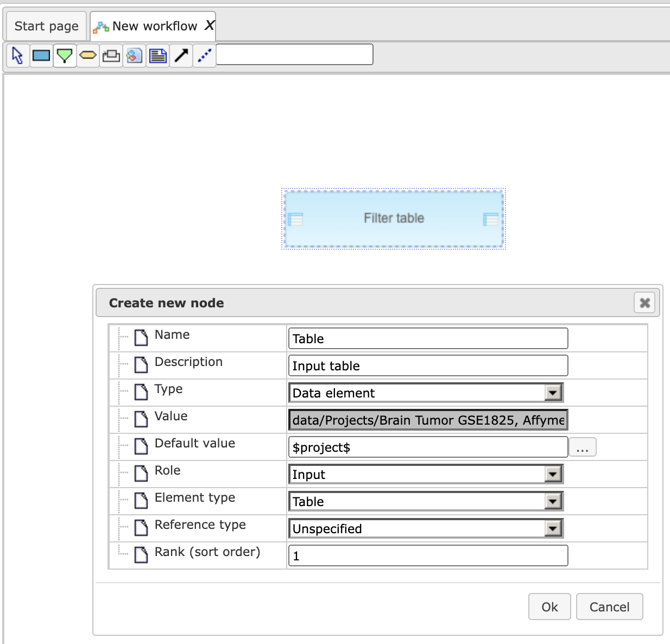The height and width of the screenshot is (644, 670).
Task: Click the Cancel button
Action: [x=609, y=607]
